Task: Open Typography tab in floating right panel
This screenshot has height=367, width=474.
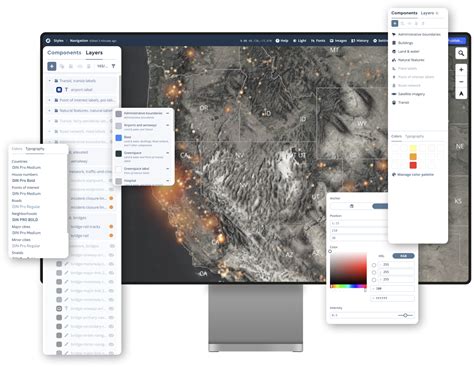Action: tap(414, 136)
